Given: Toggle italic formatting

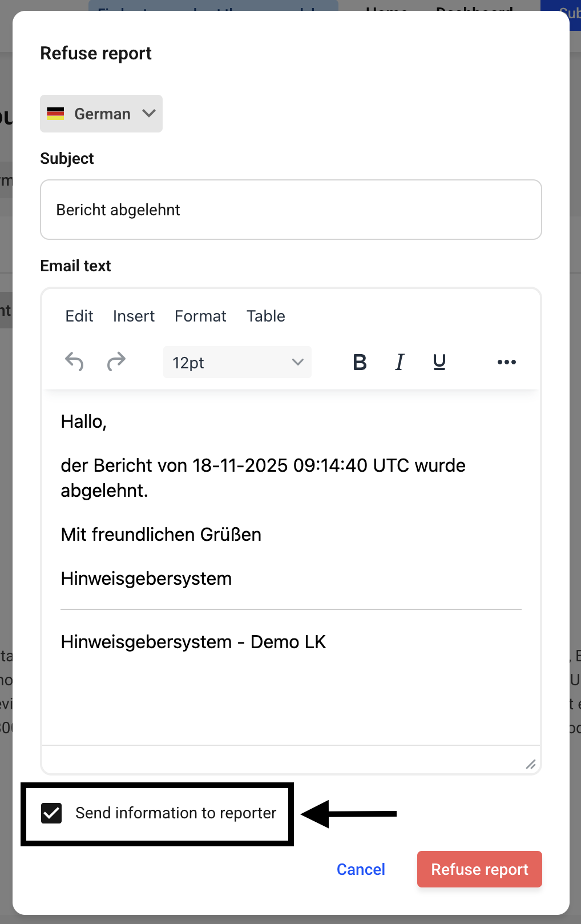Looking at the screenshot, I should (400, 362).
